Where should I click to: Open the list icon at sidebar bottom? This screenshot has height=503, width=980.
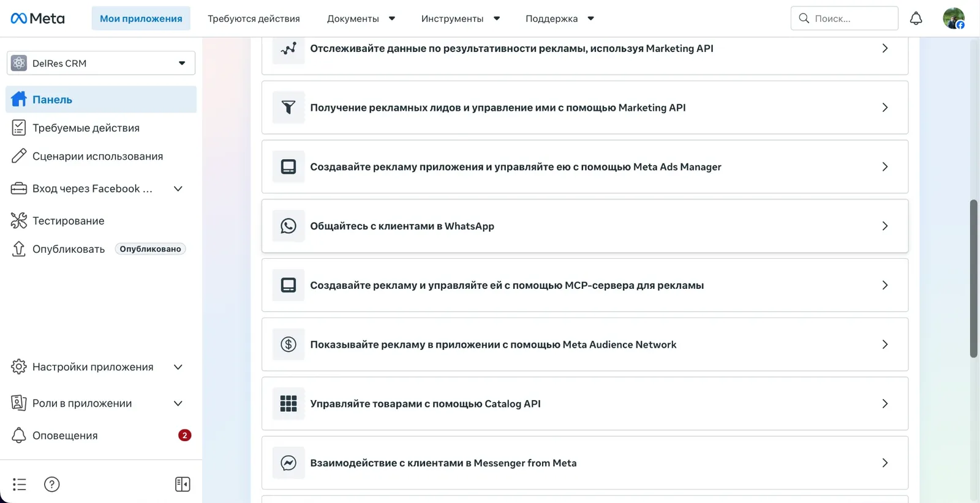point(20,484)
